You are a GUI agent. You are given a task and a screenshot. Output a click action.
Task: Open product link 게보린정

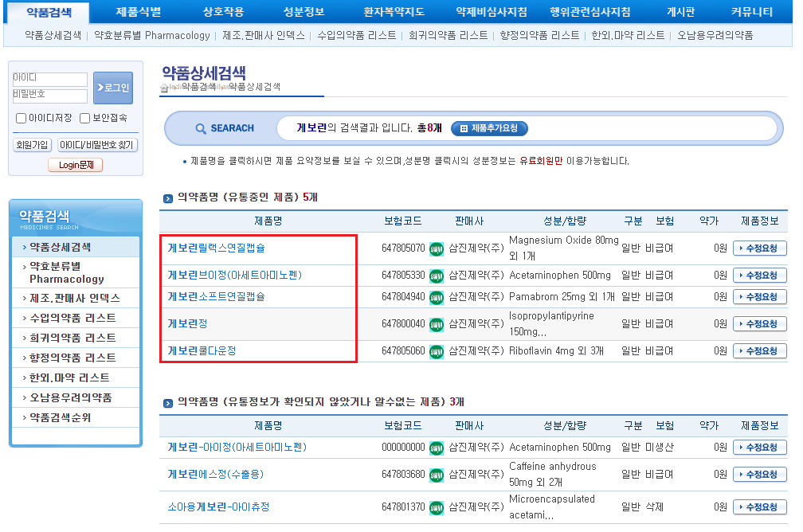point(187,324)
